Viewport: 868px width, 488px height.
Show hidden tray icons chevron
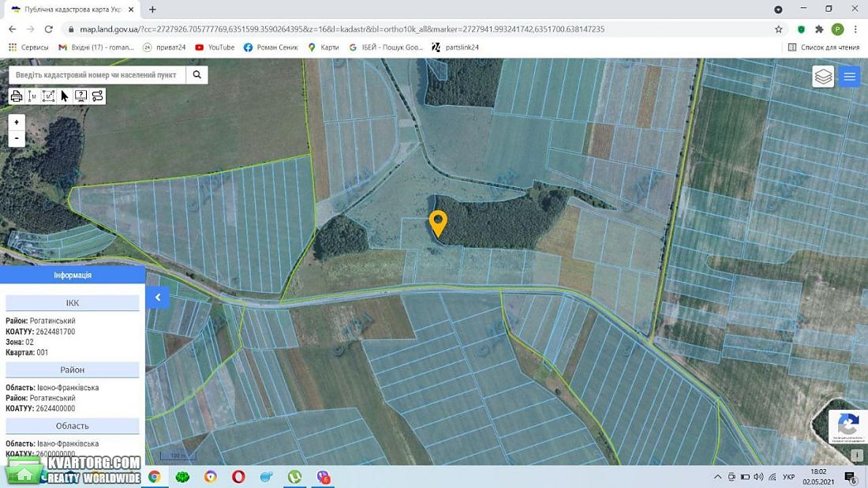tap(717, 477)
